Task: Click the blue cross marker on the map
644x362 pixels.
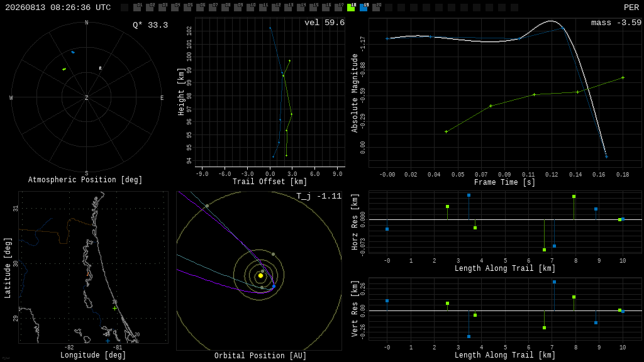Action: coord(108,341)
